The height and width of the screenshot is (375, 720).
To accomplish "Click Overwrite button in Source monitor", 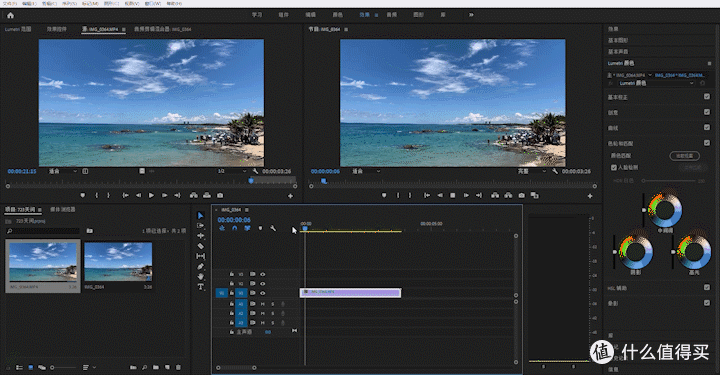I will (207, 196).
